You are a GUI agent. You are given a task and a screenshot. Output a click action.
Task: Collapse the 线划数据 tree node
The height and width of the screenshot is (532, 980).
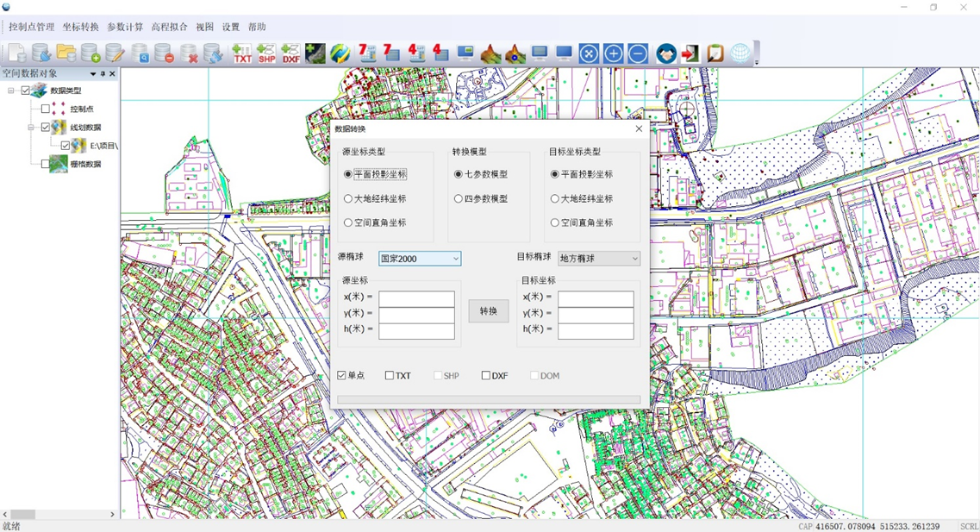[x=31, y=128]
